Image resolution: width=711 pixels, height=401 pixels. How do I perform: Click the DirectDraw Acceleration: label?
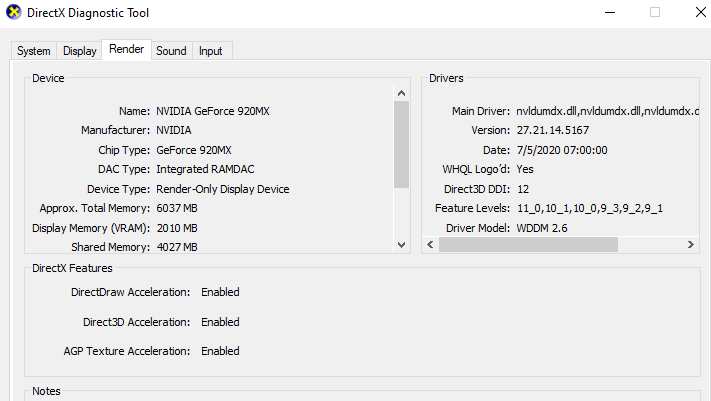pos(131,292)
